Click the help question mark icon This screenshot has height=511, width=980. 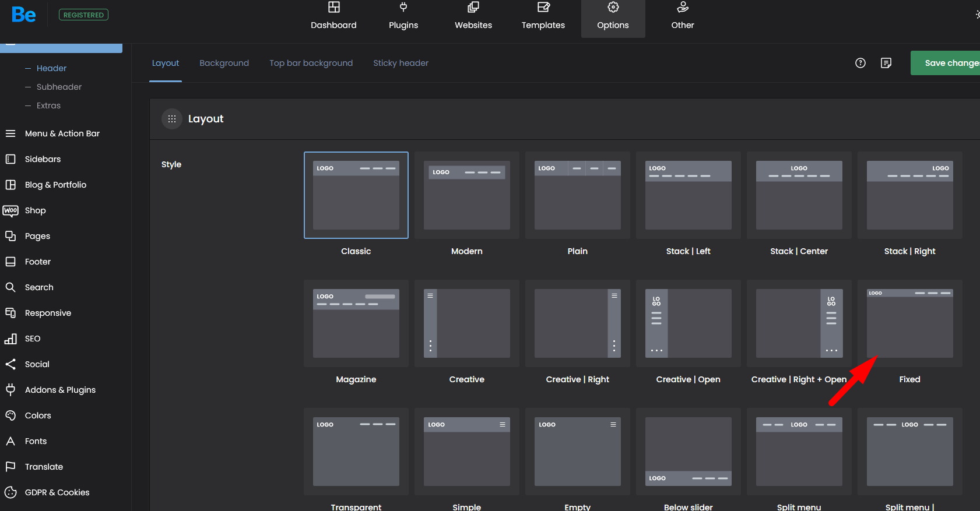(x=860, y=63)
